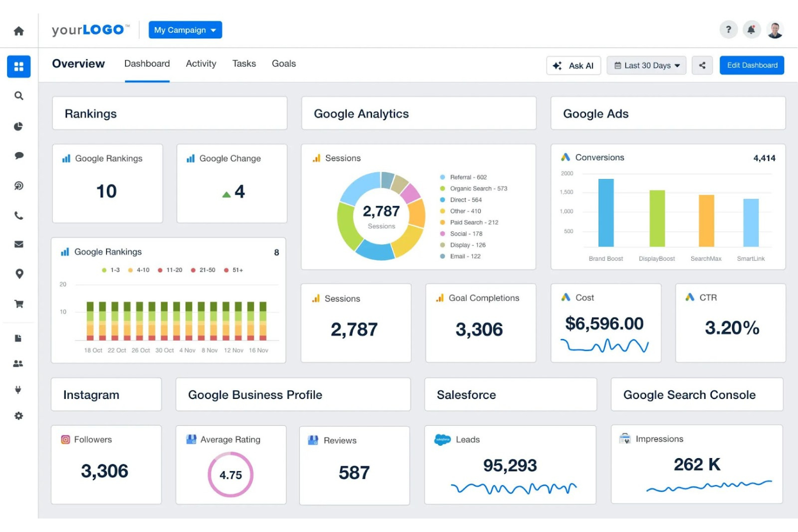This screenshot has width=798, height=532.
Task: Toggle the 21-50 legend in rankings chart
Action: tap(203, 270)
